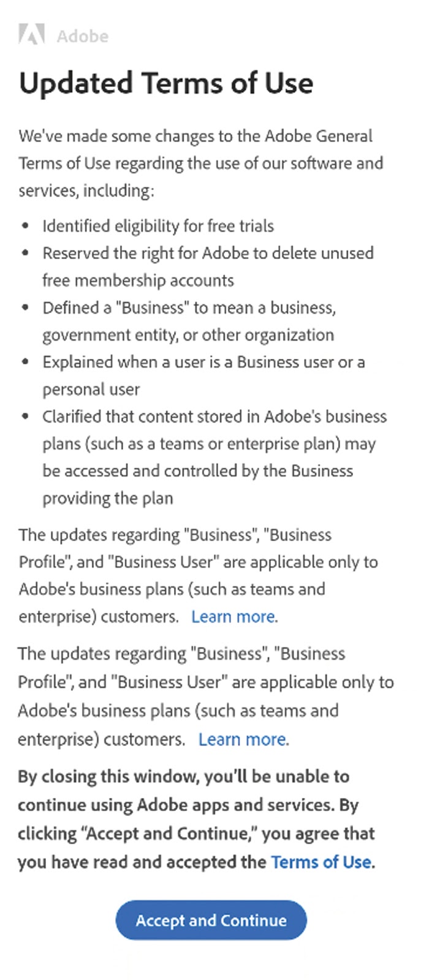Click the "Identified eligibility for free trials" bullet
This screenshot has height=980, width=440.
pos(158,226)
